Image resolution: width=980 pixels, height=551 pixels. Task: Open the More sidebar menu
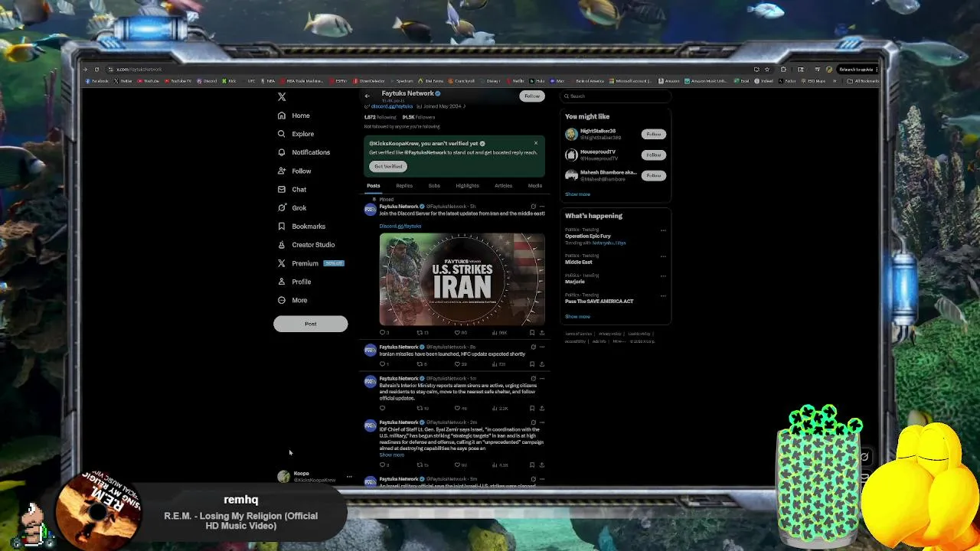coord(292,300)
